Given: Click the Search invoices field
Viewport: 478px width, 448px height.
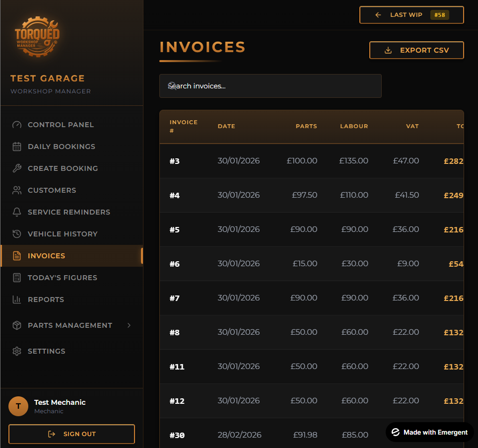Looking at the screenshot, I should click(x=271, y=86).
